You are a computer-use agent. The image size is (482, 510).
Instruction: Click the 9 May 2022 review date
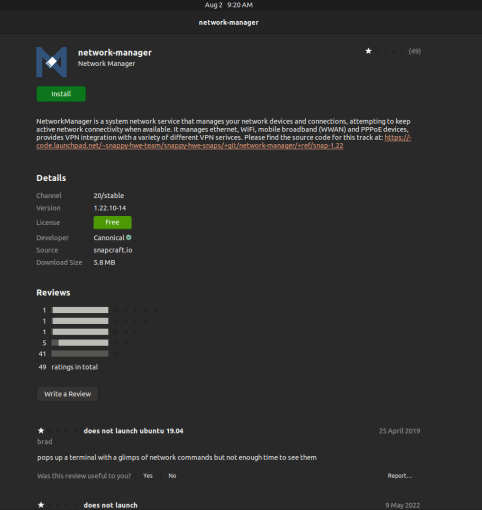[403, 505]
